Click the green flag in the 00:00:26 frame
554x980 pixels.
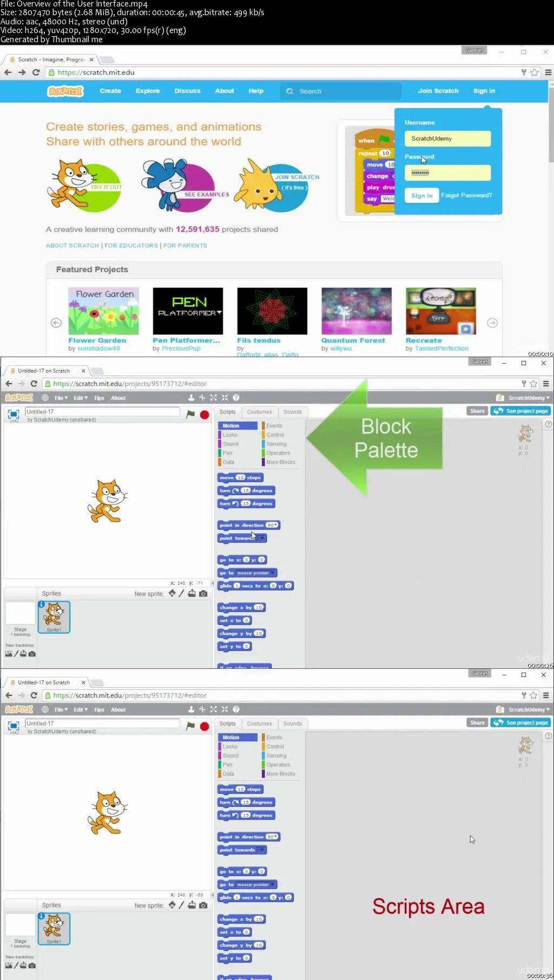190,414
